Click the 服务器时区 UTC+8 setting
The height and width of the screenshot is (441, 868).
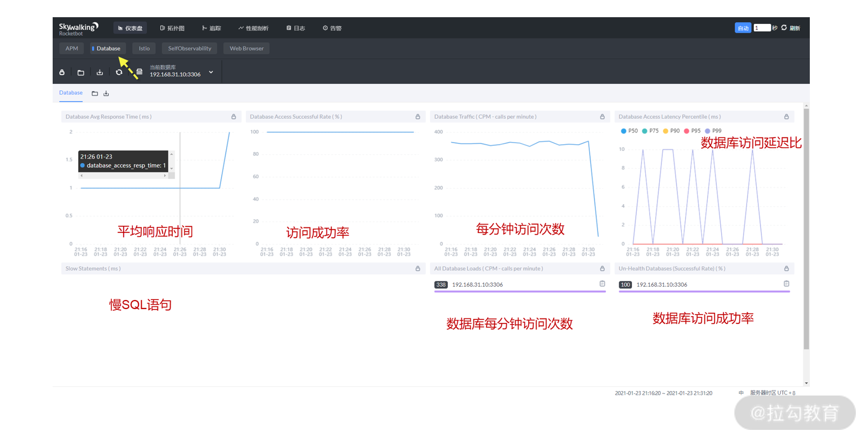click(773, 393)
